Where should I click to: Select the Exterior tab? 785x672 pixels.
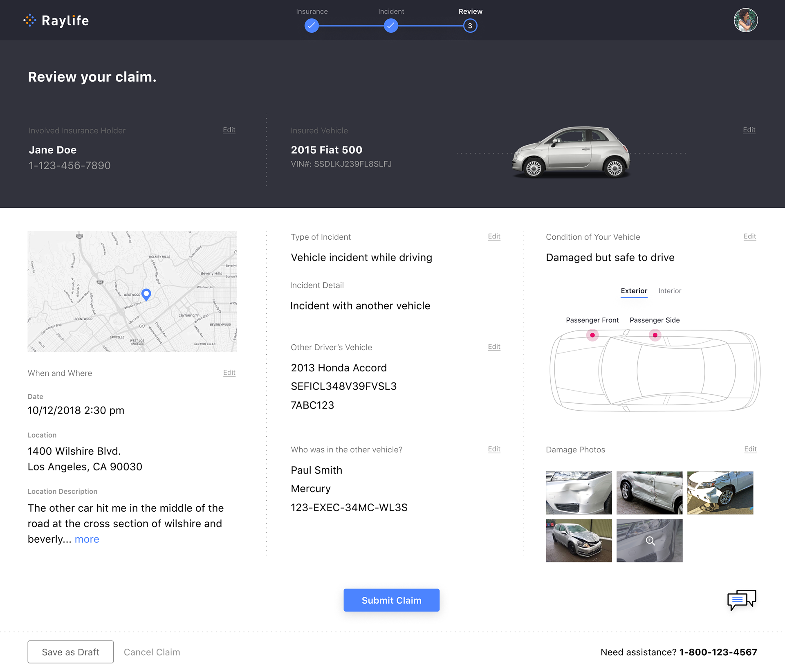(x=634, y=291)
